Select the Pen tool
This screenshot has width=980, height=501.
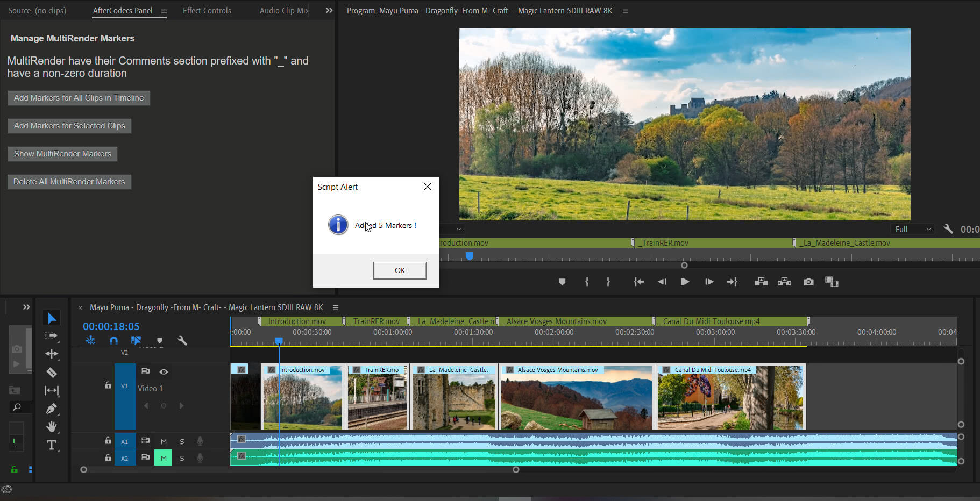[x=52, y=409]
